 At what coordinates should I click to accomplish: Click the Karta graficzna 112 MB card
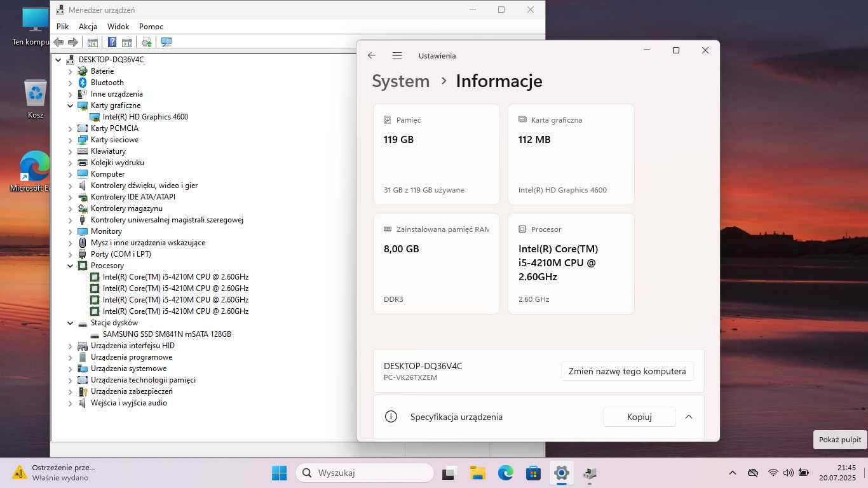click(x=571, y=154)
